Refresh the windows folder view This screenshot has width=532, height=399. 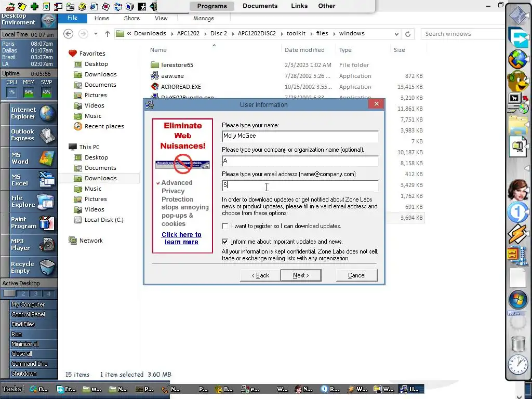coord(408,34)
